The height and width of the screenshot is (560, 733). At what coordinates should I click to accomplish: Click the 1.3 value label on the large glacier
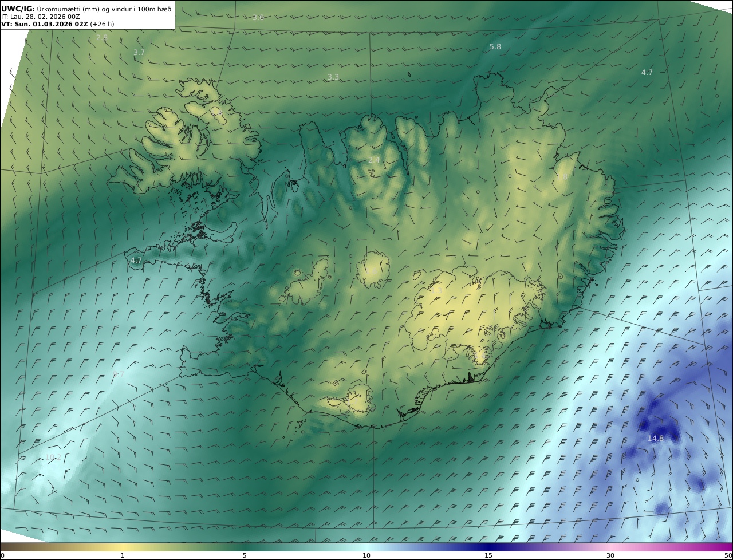point(436,291)
